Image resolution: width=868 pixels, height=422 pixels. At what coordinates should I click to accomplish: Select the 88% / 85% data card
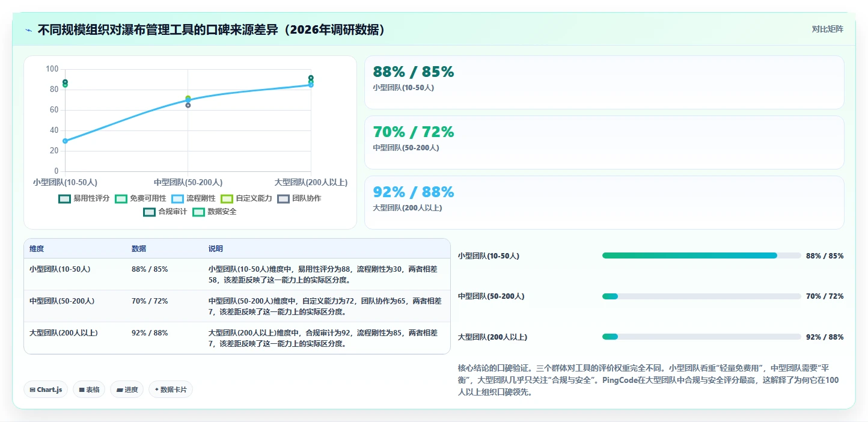point(604,82)
